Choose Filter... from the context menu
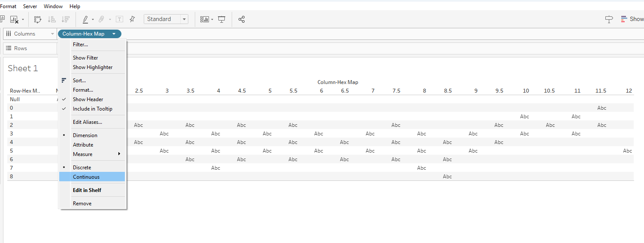 pyautogui.click(x=92, y=45)
